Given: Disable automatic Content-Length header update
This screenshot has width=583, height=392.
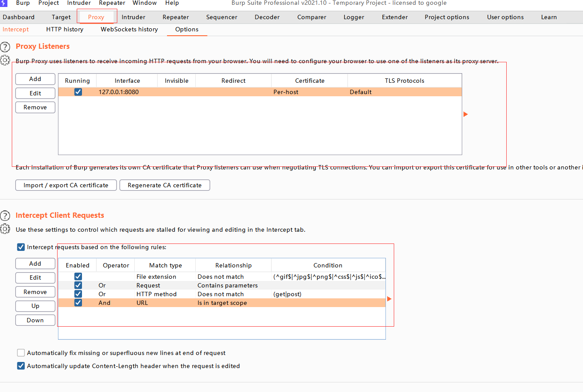Looking at the screenshot, I should click(21, 366).
